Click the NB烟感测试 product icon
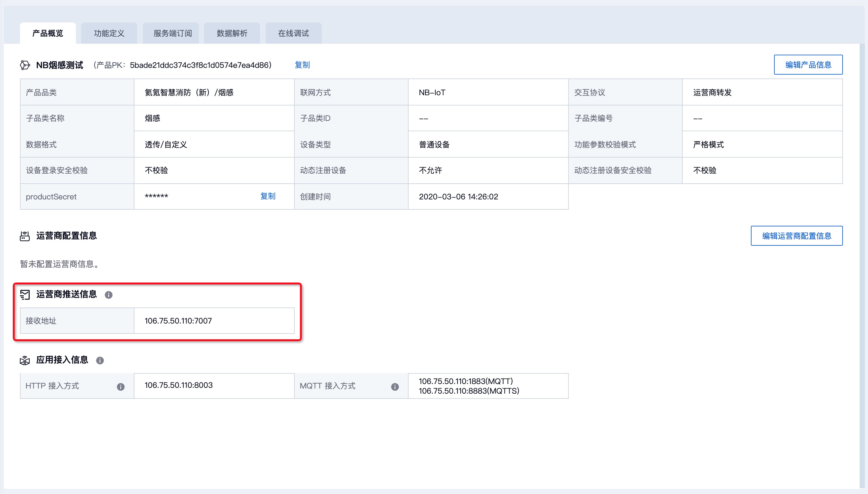 [25, 65]
